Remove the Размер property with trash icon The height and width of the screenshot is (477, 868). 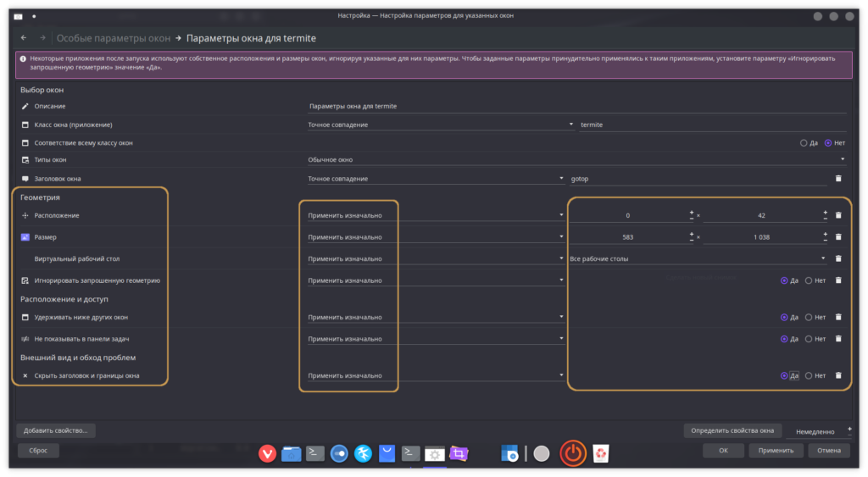[x=838, y=236]
